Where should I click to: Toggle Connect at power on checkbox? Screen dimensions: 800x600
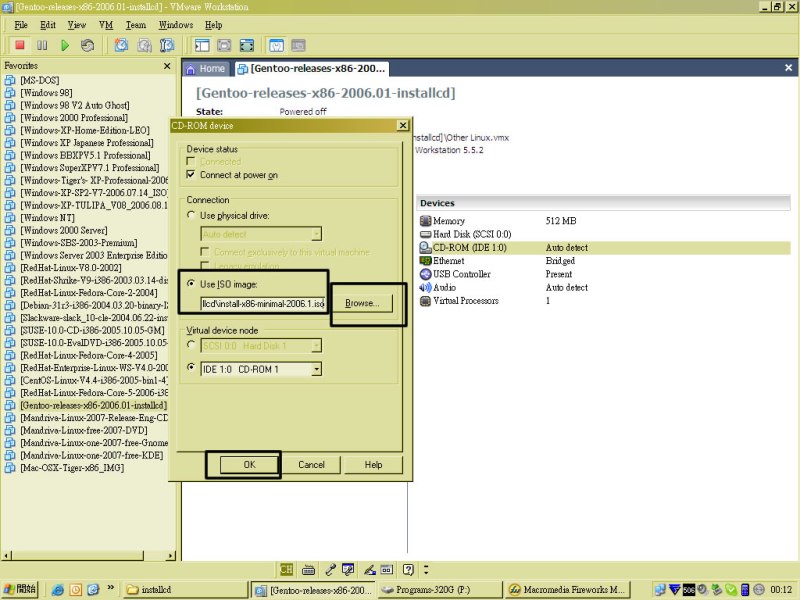(191, 174)
